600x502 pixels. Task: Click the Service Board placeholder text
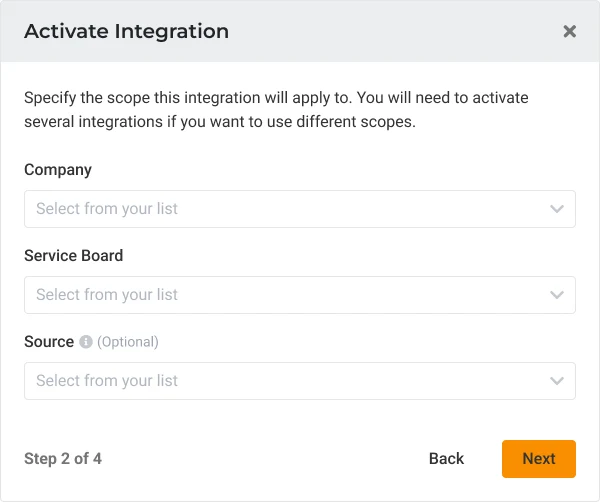107,295
